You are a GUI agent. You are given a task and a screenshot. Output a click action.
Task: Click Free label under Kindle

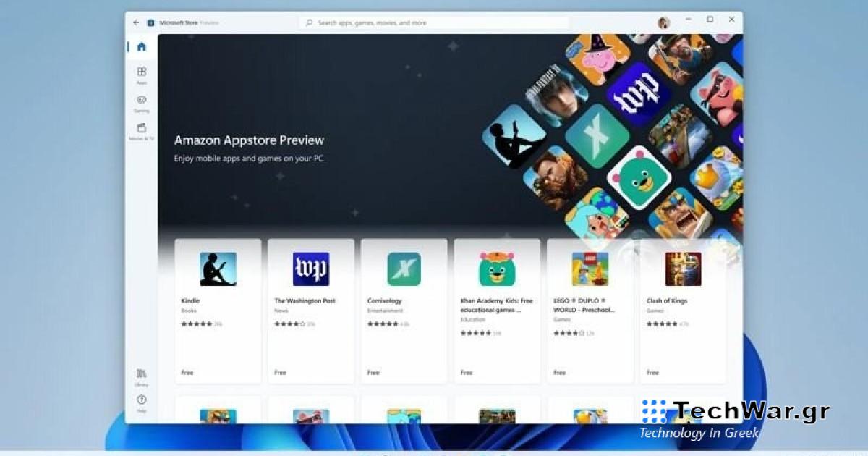[x=187, y=372]
